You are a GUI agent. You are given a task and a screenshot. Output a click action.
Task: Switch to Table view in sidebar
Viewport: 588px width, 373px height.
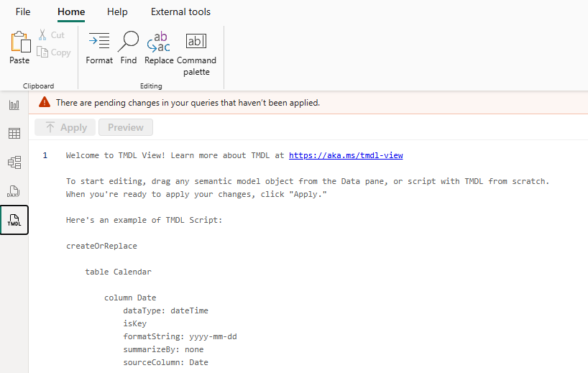tap(14, 134)
